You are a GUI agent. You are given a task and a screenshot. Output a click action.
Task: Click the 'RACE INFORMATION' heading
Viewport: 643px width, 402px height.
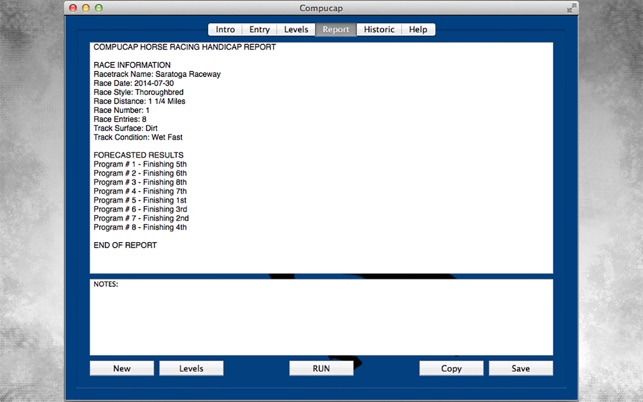(132, 65)
